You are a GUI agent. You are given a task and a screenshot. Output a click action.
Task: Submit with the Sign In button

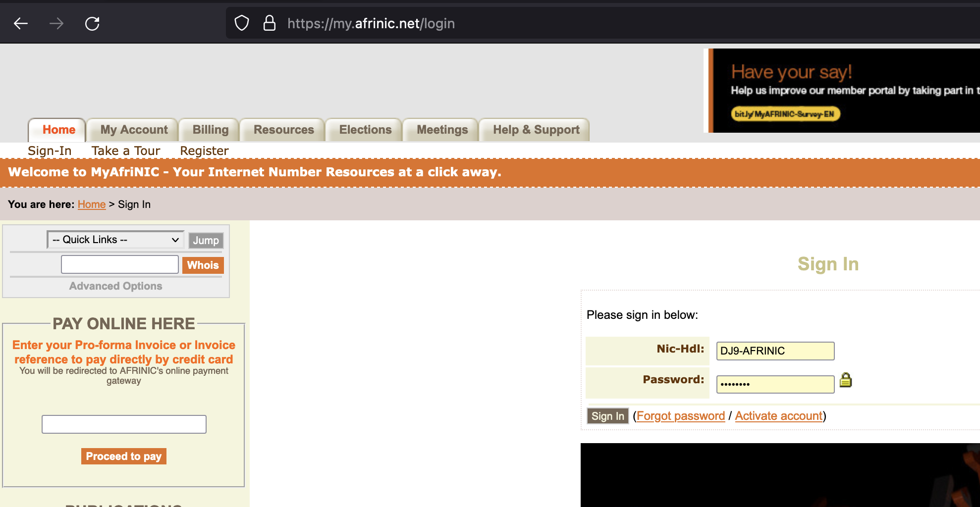(608, 416)
